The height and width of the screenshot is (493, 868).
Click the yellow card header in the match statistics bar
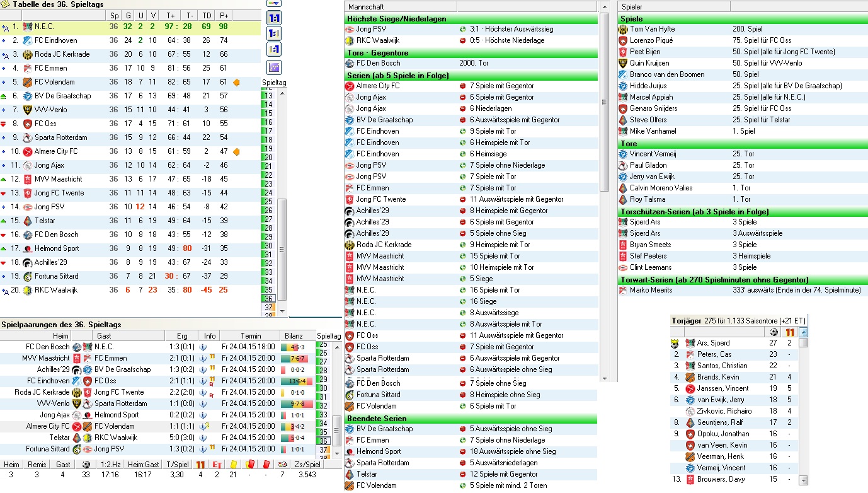[233, 465]
